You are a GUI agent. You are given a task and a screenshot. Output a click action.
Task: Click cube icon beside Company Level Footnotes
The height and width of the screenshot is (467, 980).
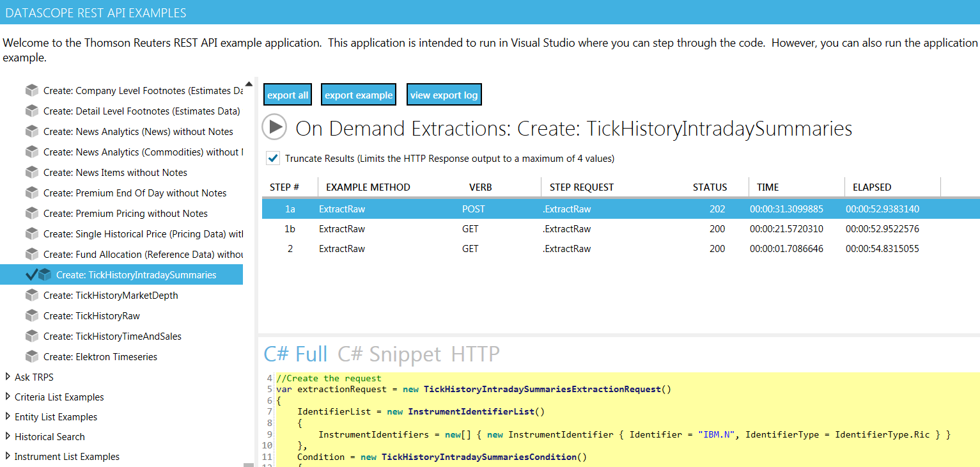point(32,91)
